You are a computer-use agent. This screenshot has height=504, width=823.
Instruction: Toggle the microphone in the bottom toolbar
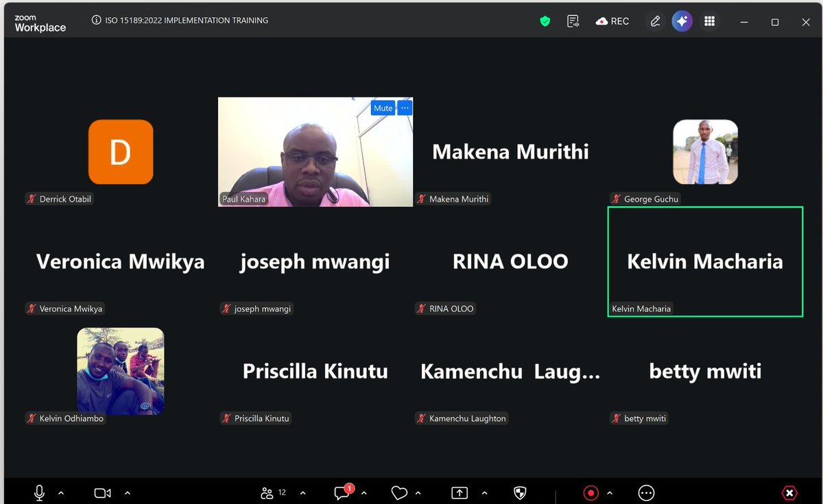click(40, 492)
